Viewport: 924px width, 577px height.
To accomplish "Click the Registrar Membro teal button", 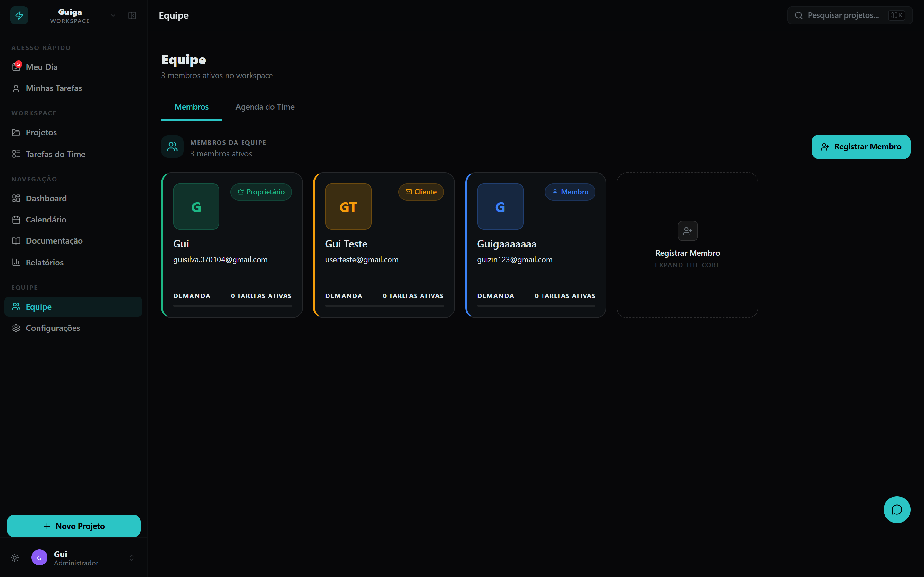I will click(860, 146).
